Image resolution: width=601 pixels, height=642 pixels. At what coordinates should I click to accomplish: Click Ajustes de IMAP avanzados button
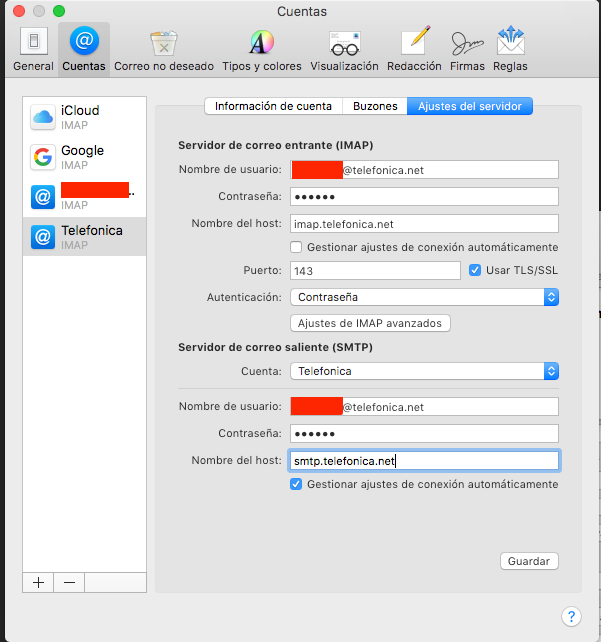[370, 323]
